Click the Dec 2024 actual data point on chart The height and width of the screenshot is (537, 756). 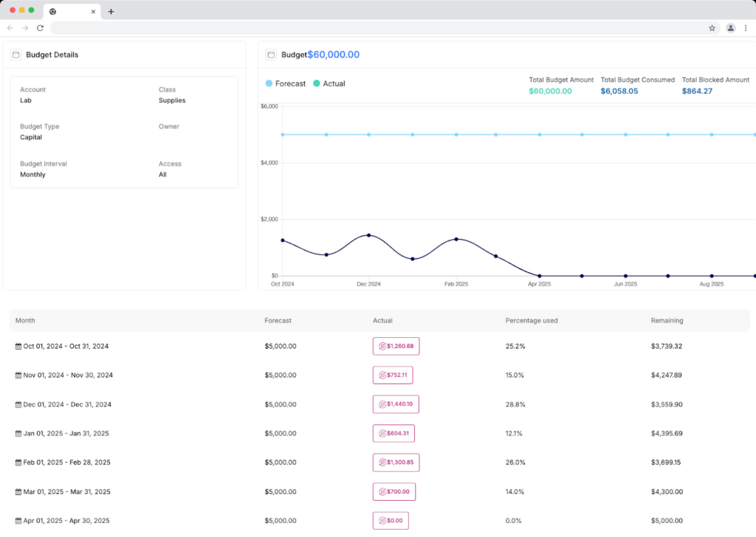point(368,235)
